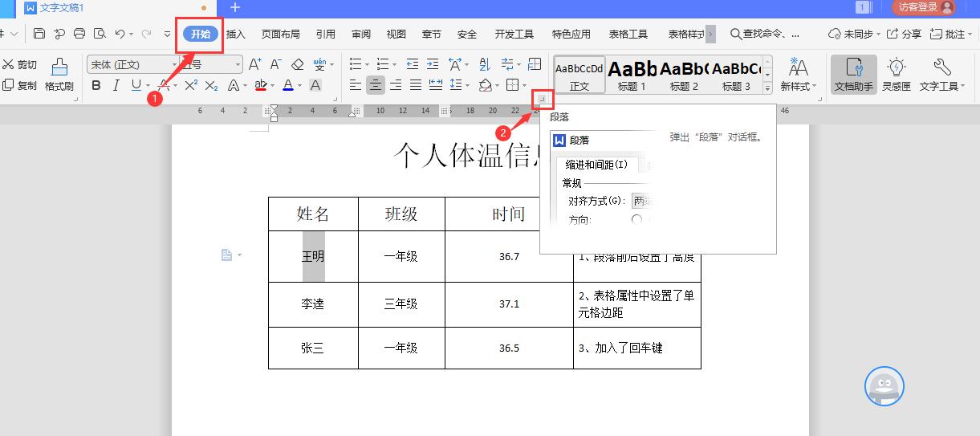Open 表格工具 tab
Image resolution: width=980 pixels, height=436 pixels.
[x=628, y=34]
